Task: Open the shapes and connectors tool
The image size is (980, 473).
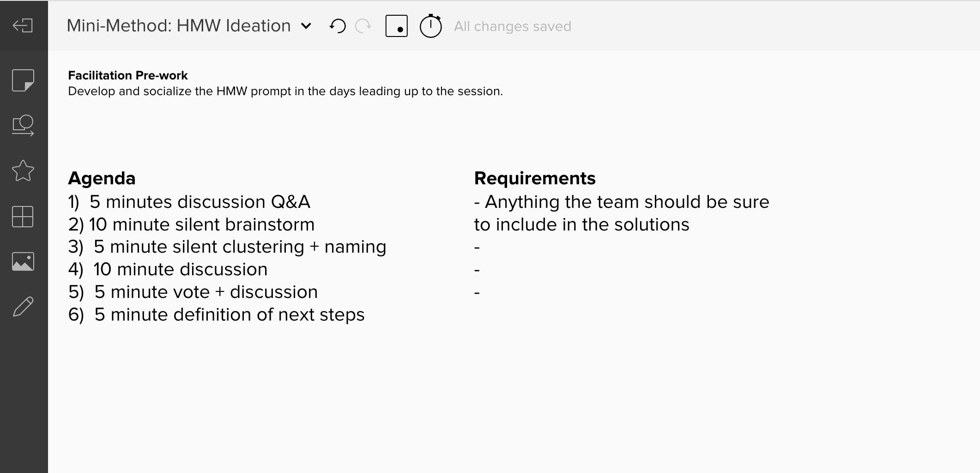Action: click(x=23, y=125)
